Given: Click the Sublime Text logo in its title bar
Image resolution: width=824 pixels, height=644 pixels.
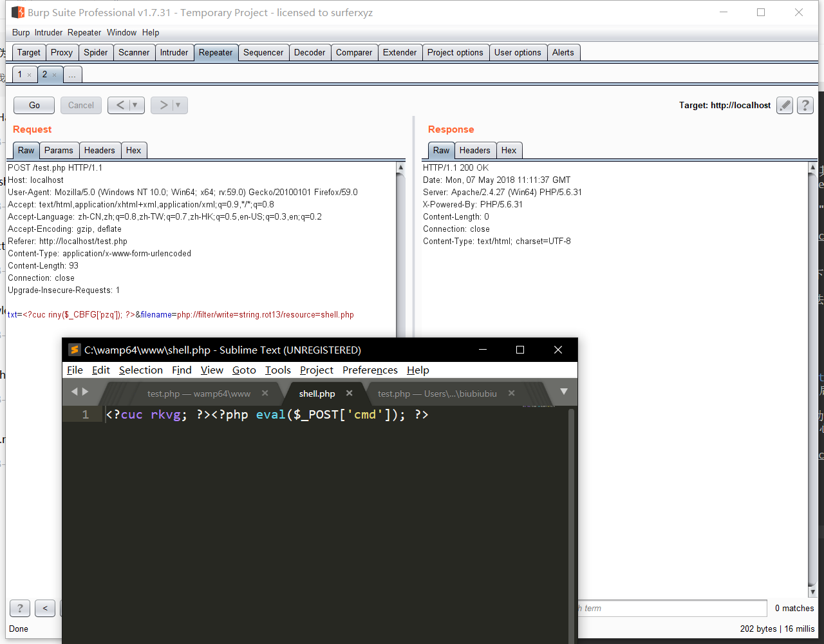Looking at the screenshot, I should coord(74,350).
